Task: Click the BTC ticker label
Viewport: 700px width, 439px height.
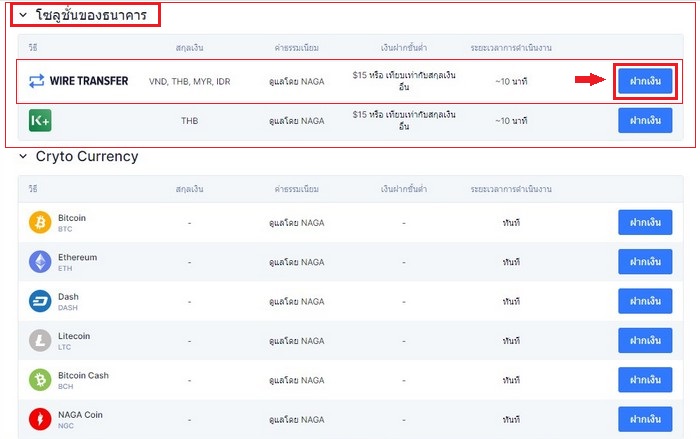Action: coord(65,229)
